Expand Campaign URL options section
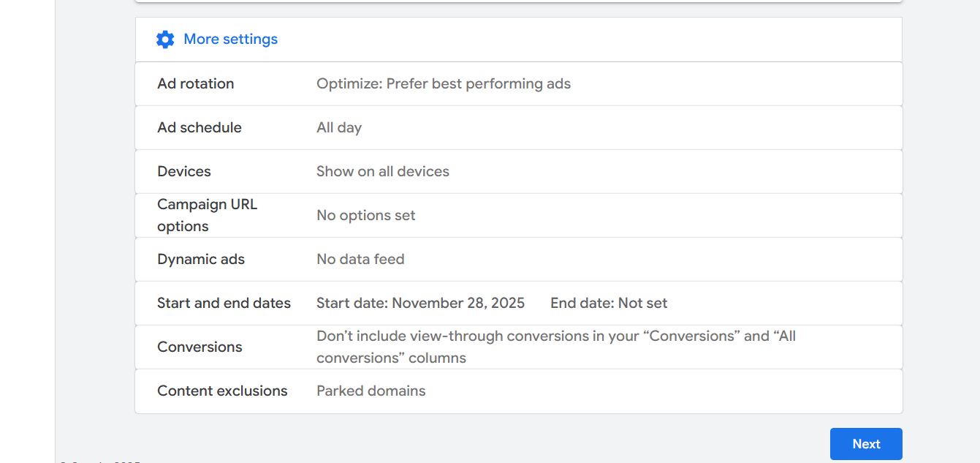 point(207,215)
